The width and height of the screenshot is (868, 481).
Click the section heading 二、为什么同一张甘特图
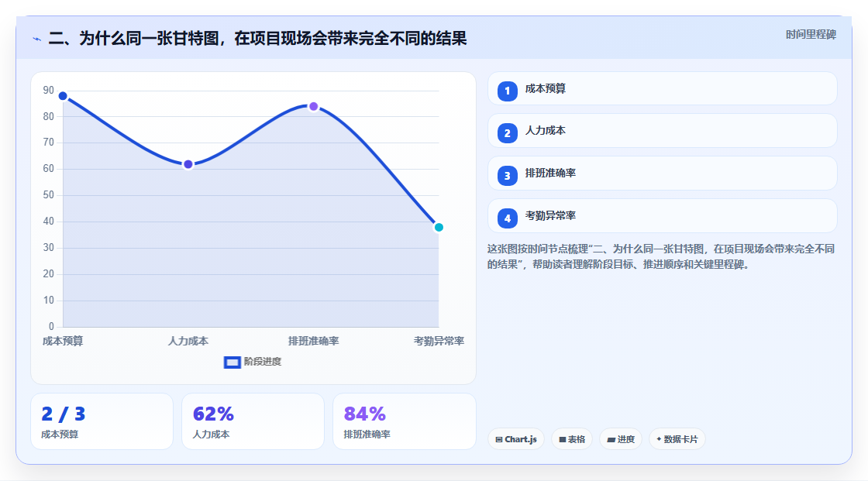[x=258, y=38]
